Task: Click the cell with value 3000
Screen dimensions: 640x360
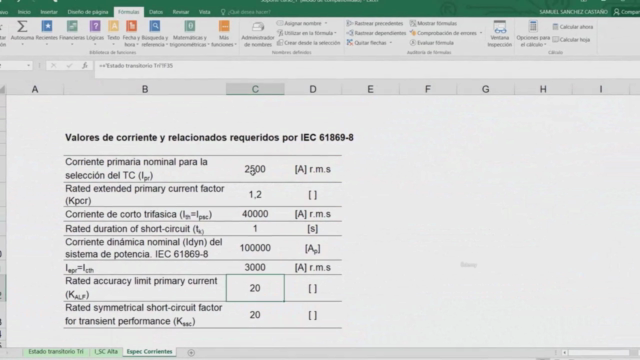Action: click(255, 267)
